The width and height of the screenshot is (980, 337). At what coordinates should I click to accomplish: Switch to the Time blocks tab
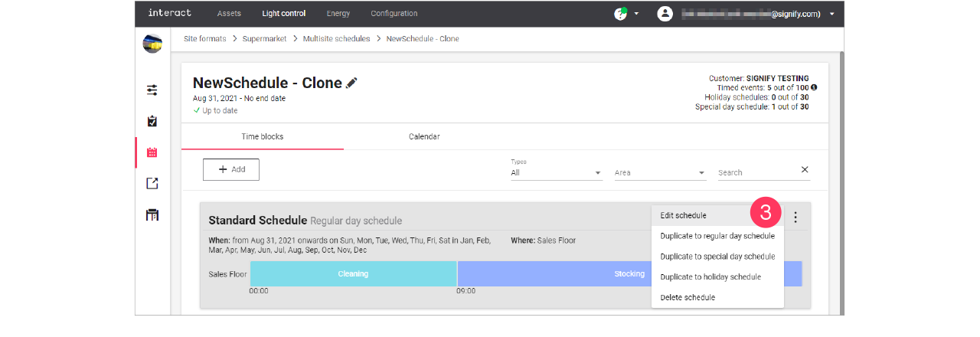(263, 136)
